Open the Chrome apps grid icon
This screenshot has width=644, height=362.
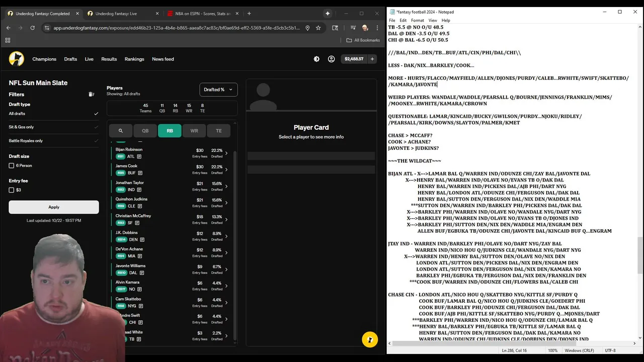[8, 40]
